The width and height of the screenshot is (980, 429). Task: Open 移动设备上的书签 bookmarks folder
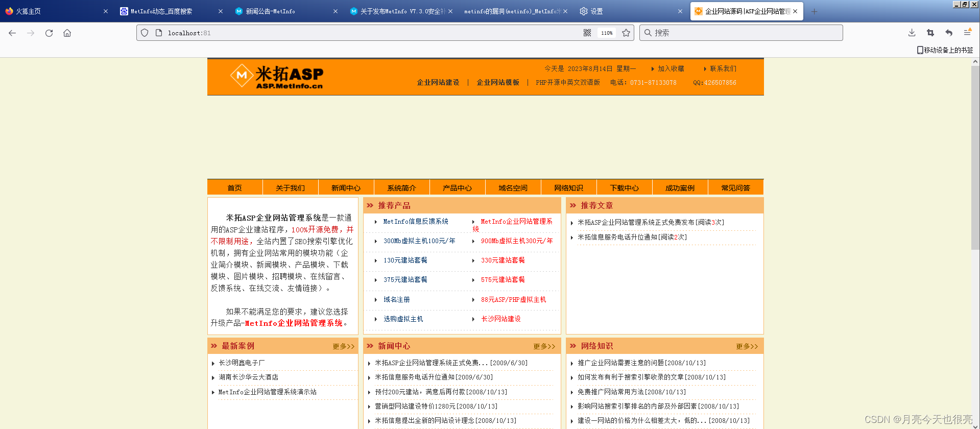tap(945, 50)
